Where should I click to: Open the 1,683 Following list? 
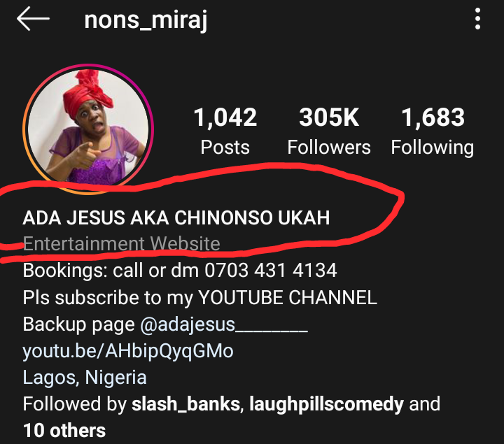(433, 131)
